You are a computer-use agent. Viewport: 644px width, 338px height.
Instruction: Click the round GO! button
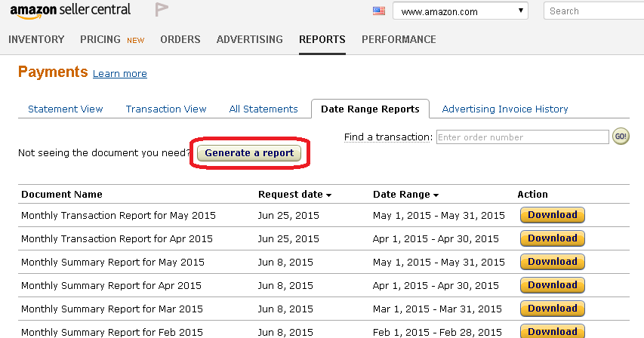tap(621, 137)
